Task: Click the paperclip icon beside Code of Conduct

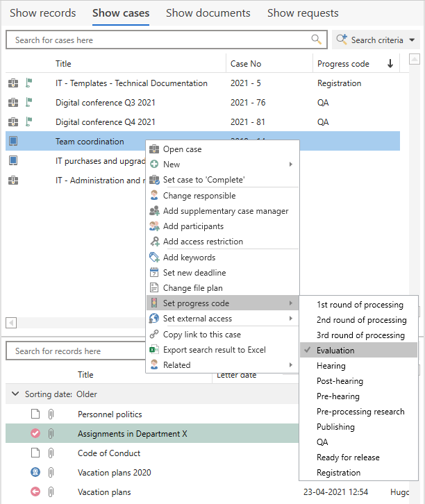Action: pyautogui.click(x=51, y=453)
